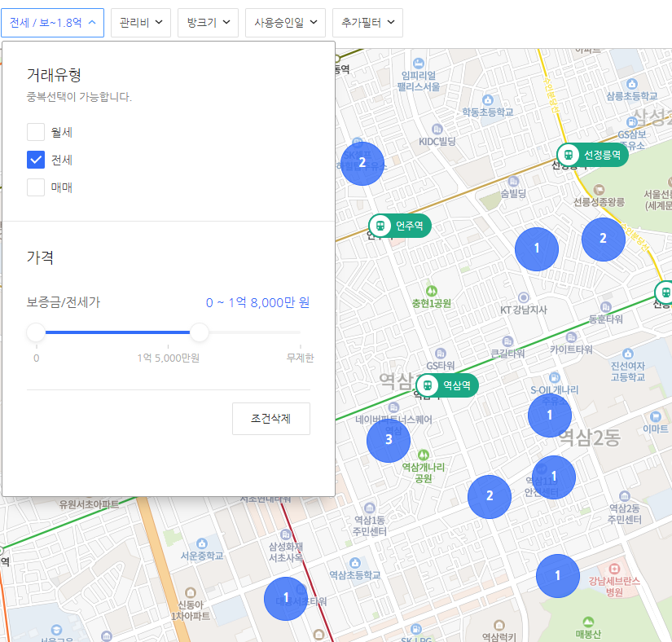This screenshot has width=672, height=642.
Task: Click the 0 ~ 1억 8,000만 원 value text
Action: [257, 302]
